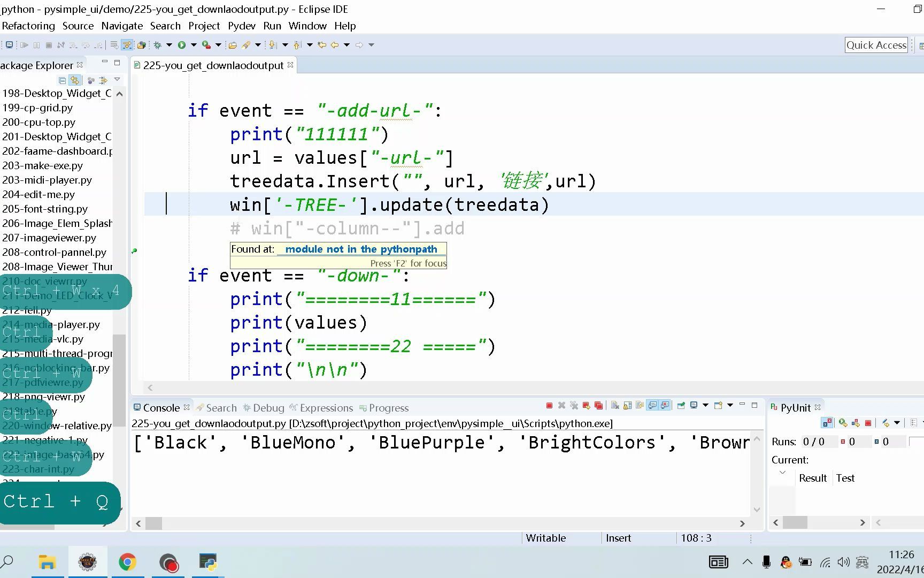The width and height of the screenshot is (924, 578).
Task: Select 200-cpu-top.py file
Action: pos(38,122)
